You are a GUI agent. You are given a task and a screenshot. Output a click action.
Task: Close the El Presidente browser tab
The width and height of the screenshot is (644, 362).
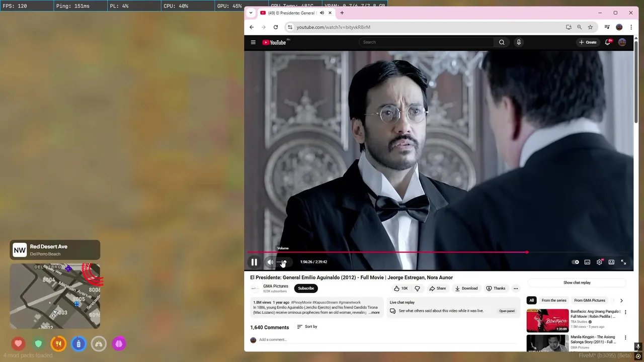pos(330,13)
